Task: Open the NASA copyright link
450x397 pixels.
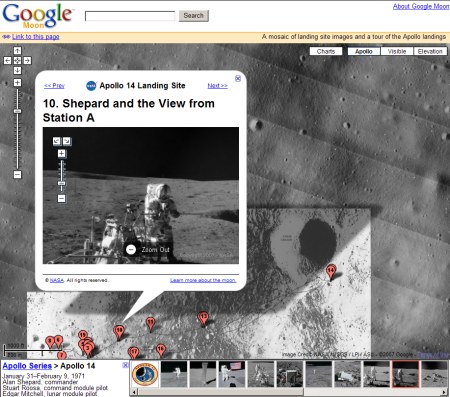Action: coord(57,280)
